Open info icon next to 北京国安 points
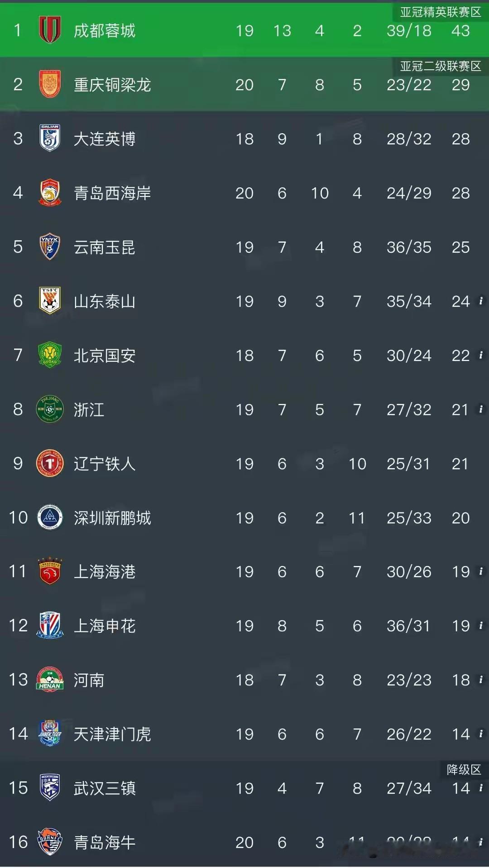 pos(481,355)
